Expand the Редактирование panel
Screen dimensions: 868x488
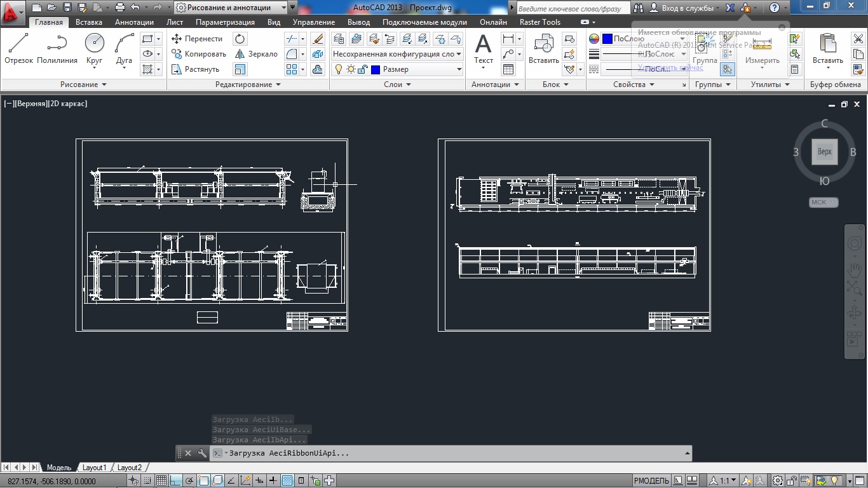point(248,85)
